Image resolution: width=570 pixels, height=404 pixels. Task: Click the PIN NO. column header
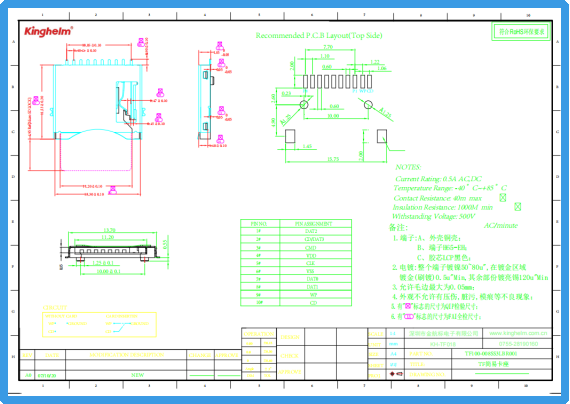(260, 223)
